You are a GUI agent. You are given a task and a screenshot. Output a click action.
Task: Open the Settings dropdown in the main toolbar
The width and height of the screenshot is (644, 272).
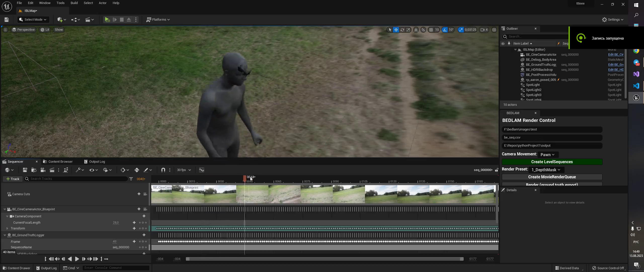click(x=613, y=20)
